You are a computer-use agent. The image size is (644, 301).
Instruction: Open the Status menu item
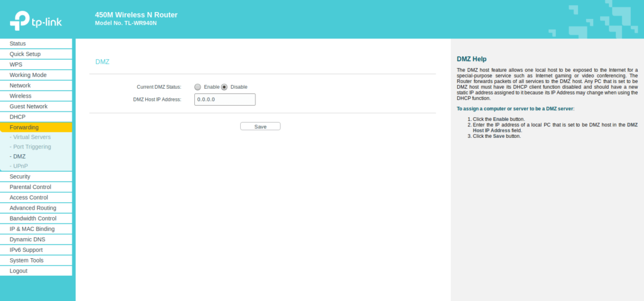click(18, 43)
